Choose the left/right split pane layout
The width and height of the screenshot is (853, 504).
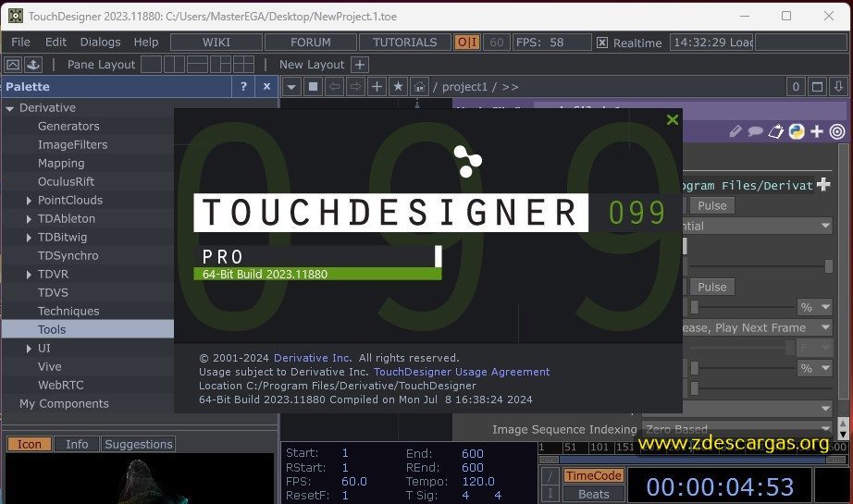[x=174, y=65]
